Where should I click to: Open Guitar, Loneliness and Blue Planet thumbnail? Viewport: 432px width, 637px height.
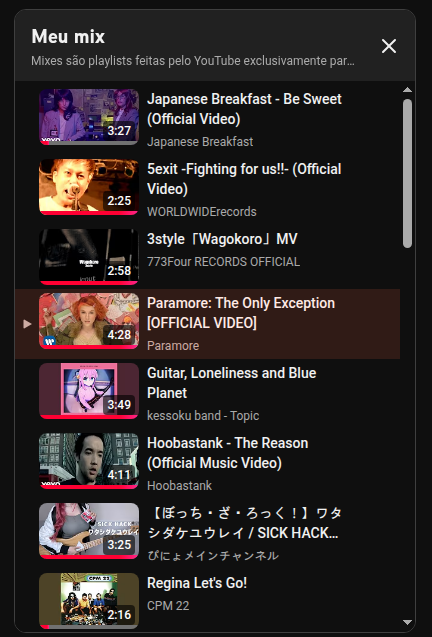(89, 391)
